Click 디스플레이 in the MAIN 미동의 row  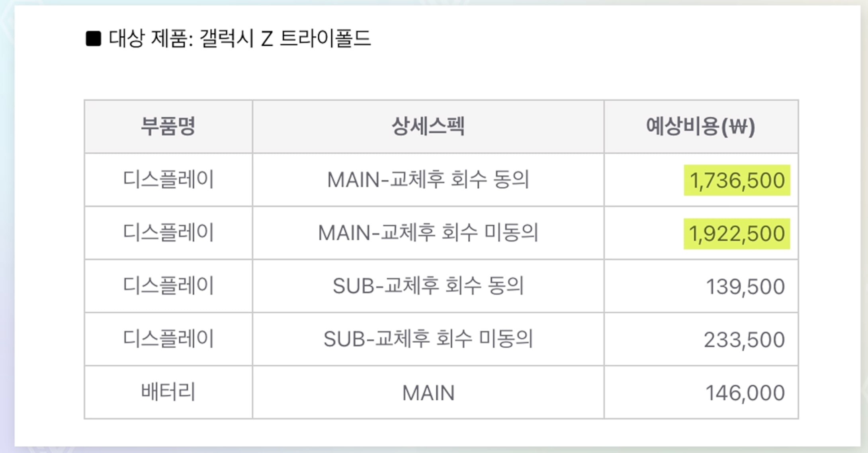(x=168, y=232)
